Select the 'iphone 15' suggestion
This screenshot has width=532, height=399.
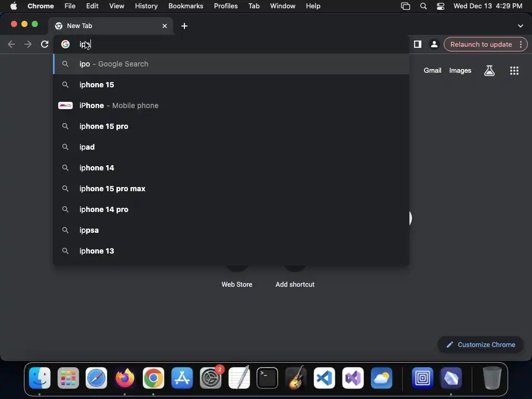[231, 85]
